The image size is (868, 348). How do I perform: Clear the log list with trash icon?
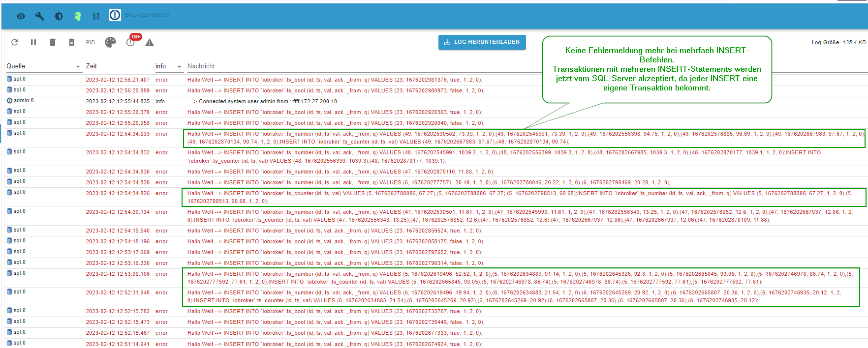(x=53, y=42)
